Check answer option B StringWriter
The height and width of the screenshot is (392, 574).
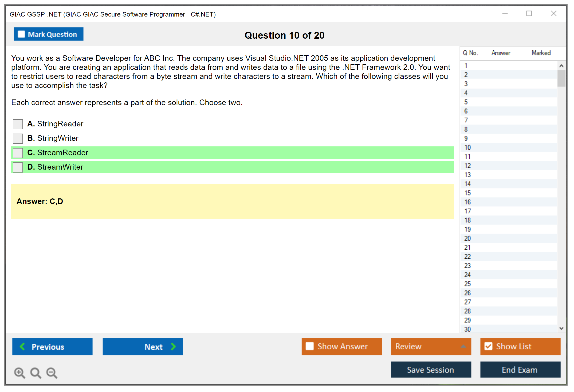(18, 138)
